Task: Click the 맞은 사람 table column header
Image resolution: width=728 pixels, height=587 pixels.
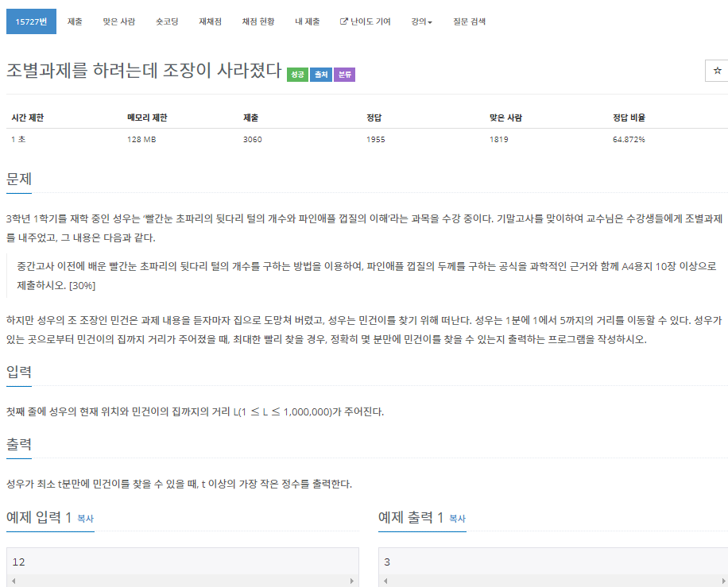Action: (505, 118)
